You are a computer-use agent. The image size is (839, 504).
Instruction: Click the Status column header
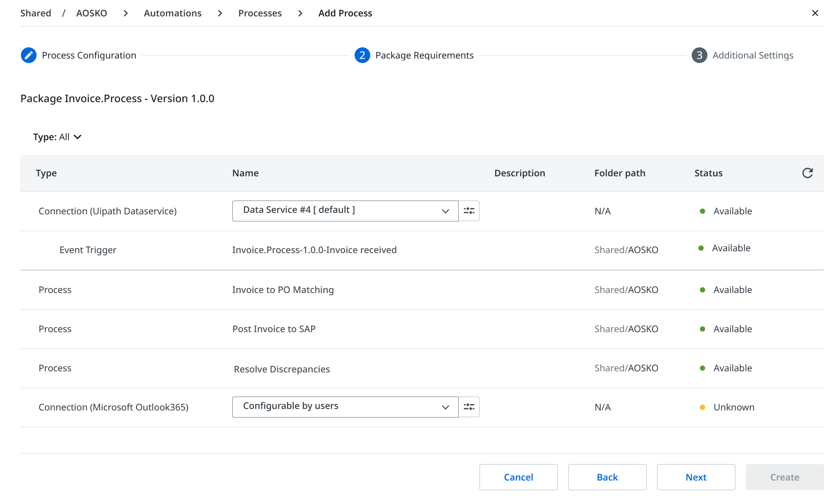(x=708, y=173)
